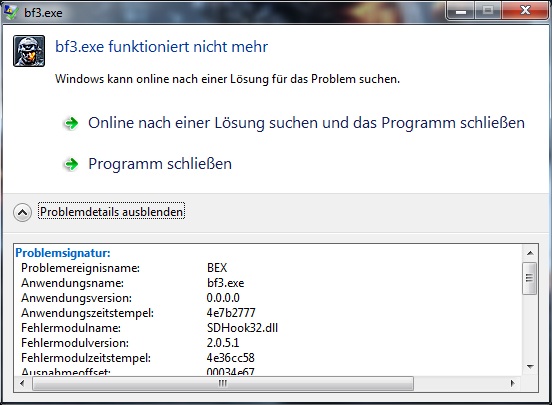Select Fehlermodulzeitstempel label
The image size is (552, 405).
[x=86, y=358]
